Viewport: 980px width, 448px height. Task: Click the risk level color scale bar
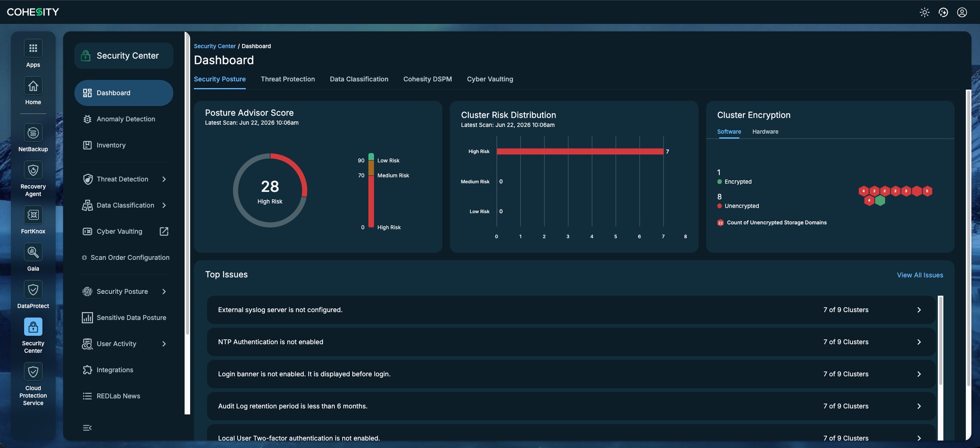(x=371, y=190)
